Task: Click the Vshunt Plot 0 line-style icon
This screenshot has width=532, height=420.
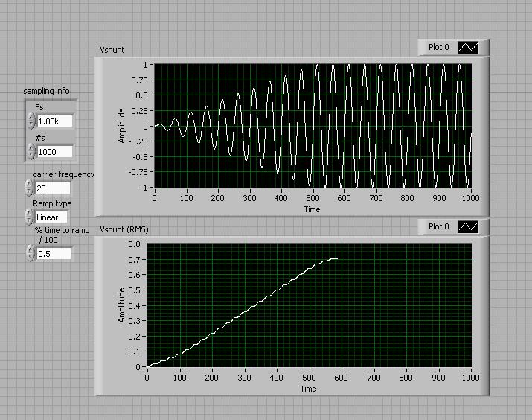Action: (468, 47)
